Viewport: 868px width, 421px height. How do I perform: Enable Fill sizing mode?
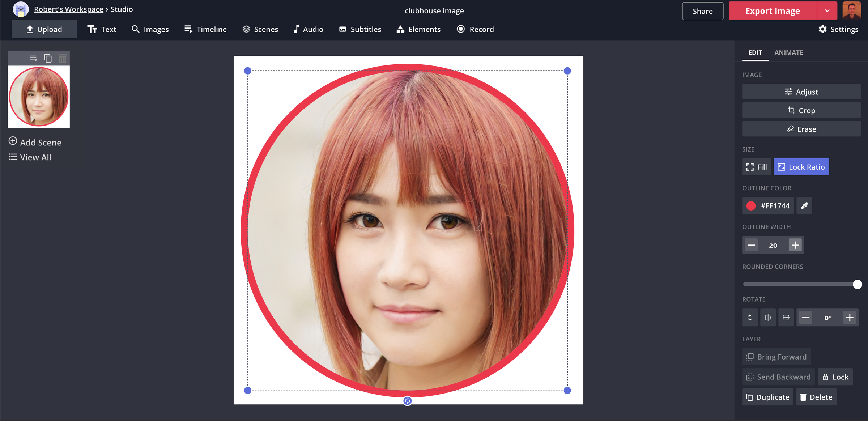click(x=756, y=167)
